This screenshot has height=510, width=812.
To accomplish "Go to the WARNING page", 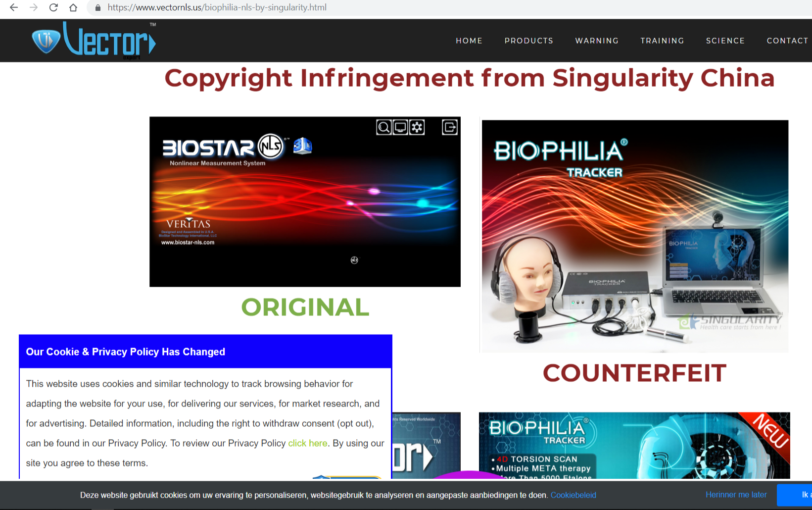I will (597, 41).
